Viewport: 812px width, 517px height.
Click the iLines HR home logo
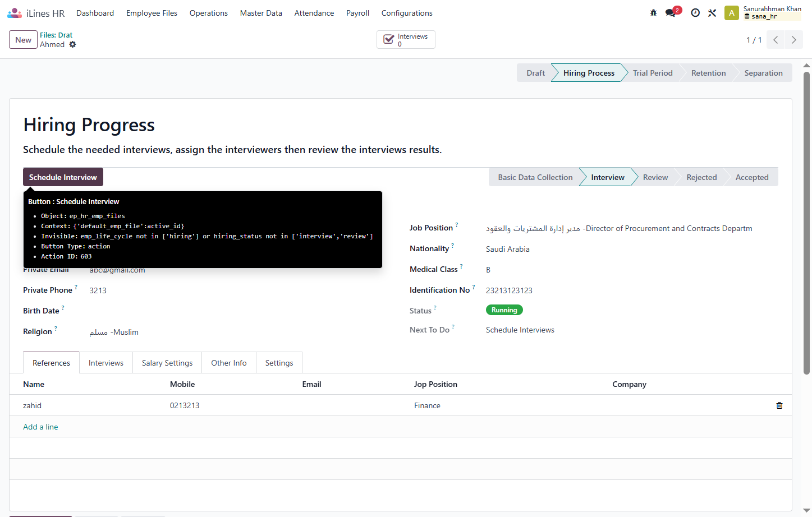[36, 13]
